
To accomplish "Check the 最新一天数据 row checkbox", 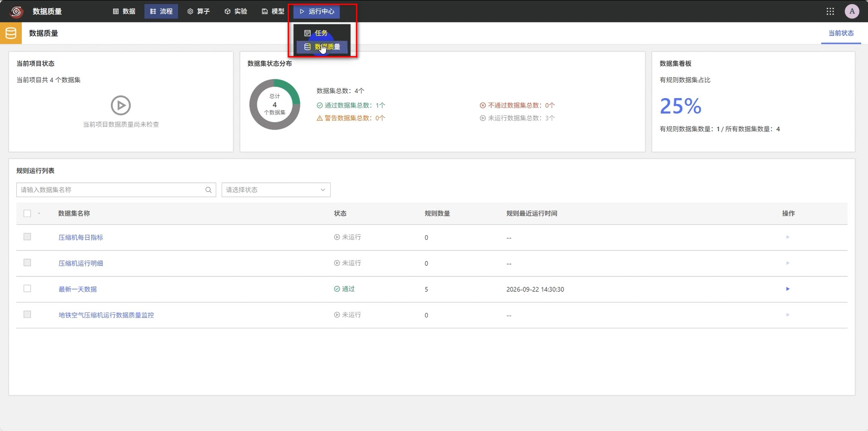I will tap(27, 289).
